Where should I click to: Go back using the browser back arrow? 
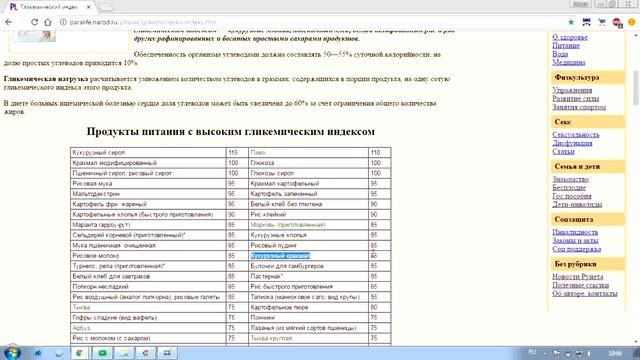[9, 22]
